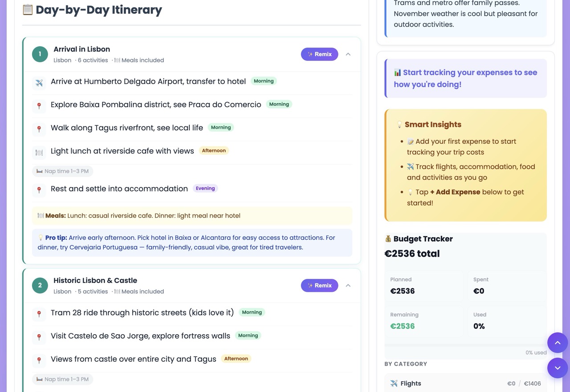Viewport: 570px width, 392px height.
Task: Click the lightbulb icon beside Smart Insights
Action: (x=399, y=125)
